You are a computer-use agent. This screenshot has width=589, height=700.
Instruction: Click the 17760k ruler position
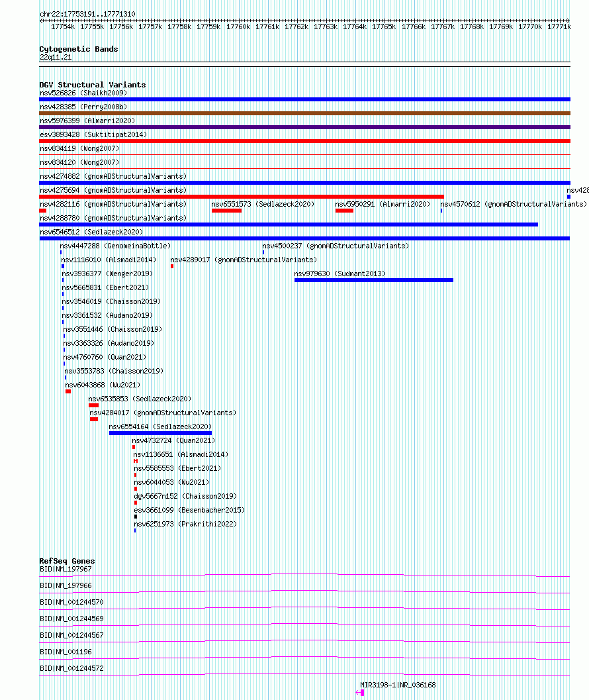(238, 26)
